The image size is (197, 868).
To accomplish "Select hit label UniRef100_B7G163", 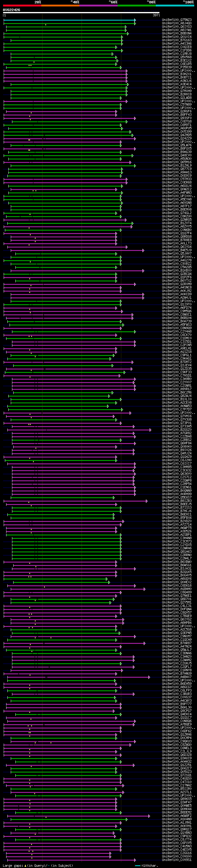I will [x=177, y=40].
